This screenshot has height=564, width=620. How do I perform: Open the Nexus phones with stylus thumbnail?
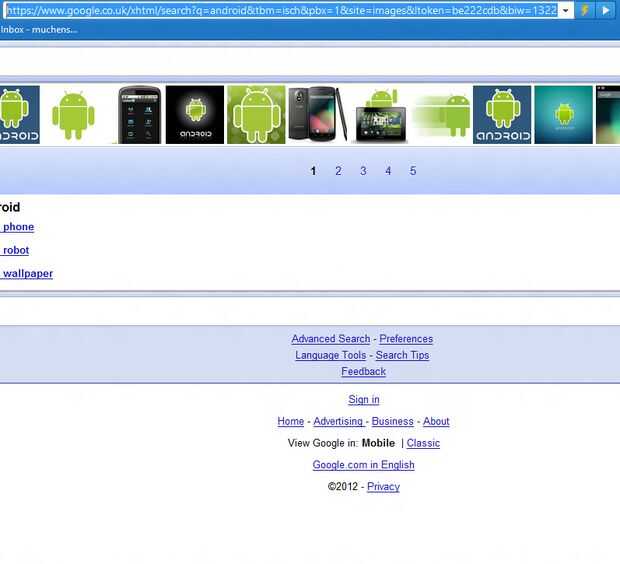pos(318,115)
